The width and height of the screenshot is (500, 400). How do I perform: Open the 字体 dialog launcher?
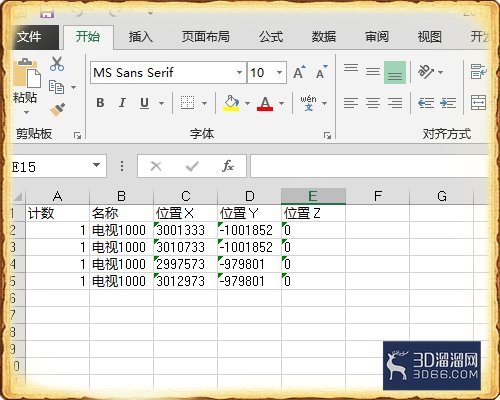coord(327,135)
